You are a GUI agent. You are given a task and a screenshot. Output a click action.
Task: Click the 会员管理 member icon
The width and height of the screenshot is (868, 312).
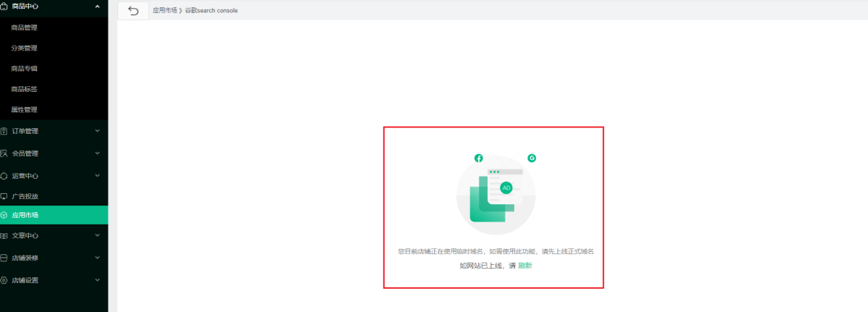click(x=4, y=153)
